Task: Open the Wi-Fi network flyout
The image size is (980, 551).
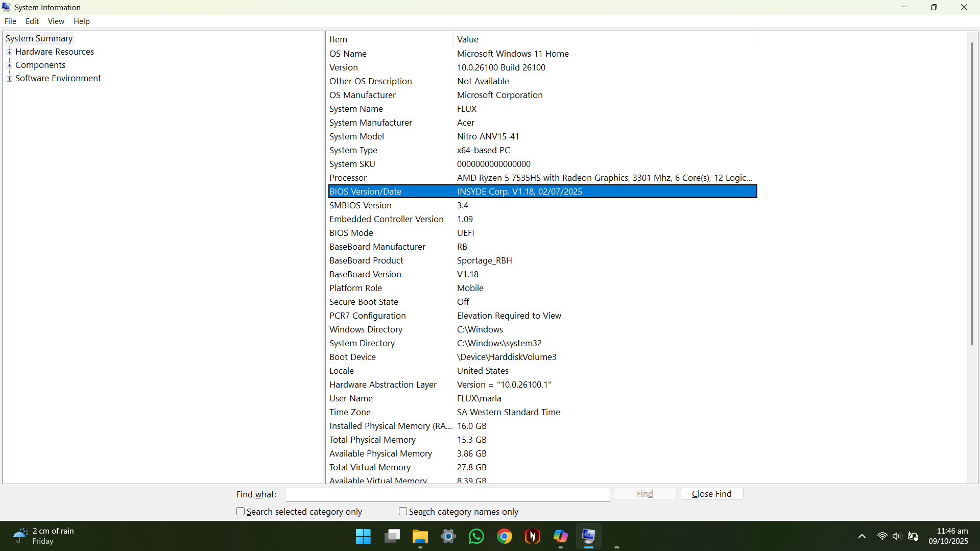Action: (x=882, y=536)
